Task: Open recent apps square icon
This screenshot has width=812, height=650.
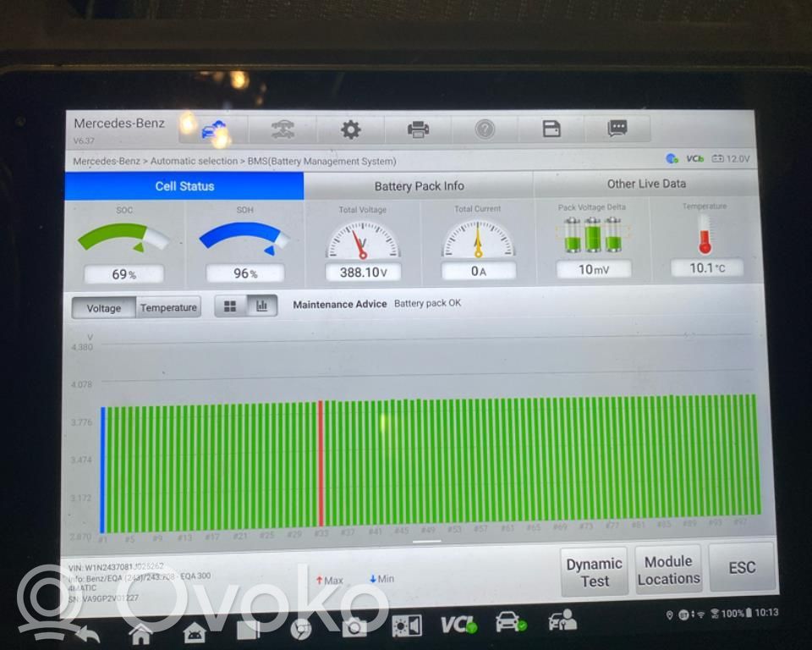Action: point(248,631)
